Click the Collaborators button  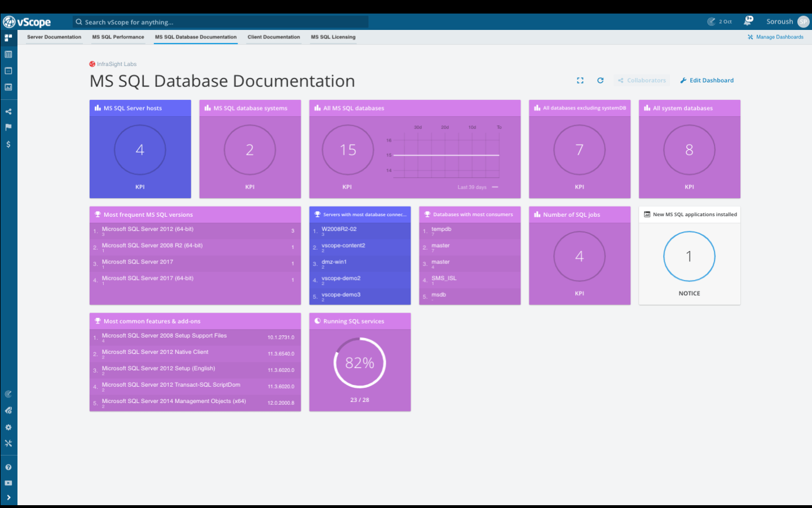tap(642, 80)
